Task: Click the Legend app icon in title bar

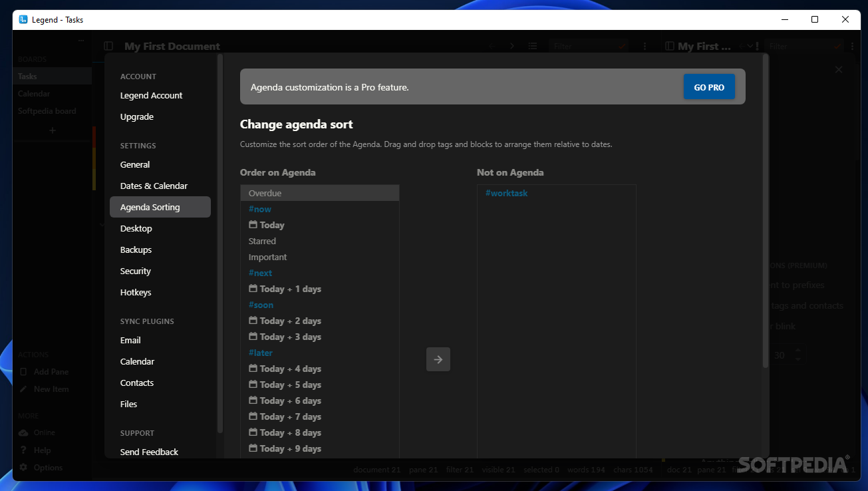Action: pyautogui.click(x=23, y=19)
